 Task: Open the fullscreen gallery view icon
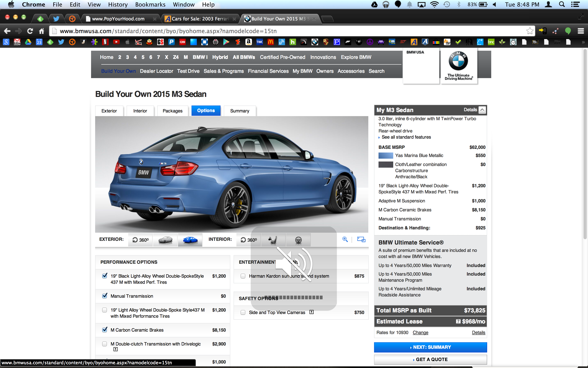(x=361, y=239)
